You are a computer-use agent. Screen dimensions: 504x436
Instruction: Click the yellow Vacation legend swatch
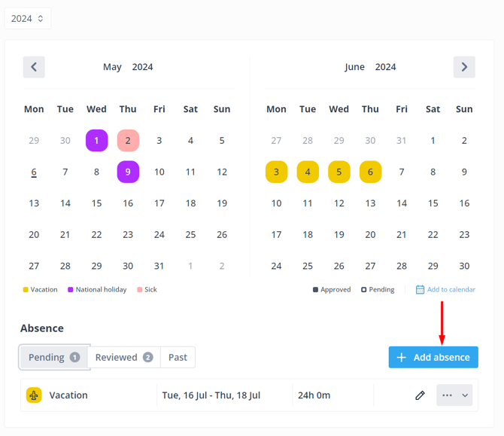pyautogui.click(x=26, y=290)
